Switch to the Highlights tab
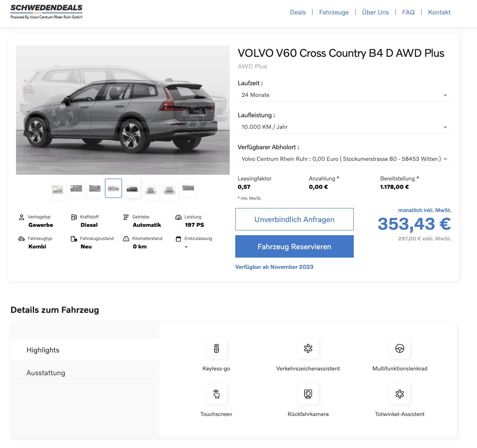 pos(85,350)
